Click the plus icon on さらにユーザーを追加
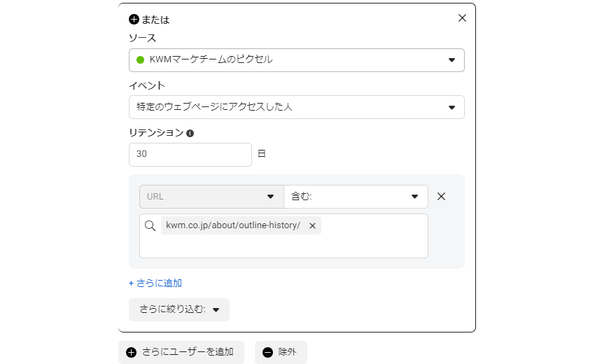This screenshot has width=595, height=364. [x=132, y=352]
